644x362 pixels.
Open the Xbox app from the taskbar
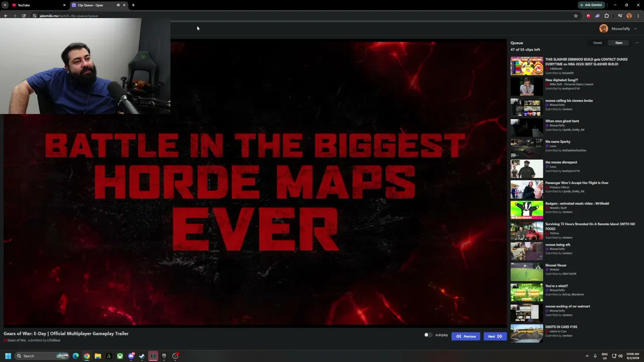120,356
